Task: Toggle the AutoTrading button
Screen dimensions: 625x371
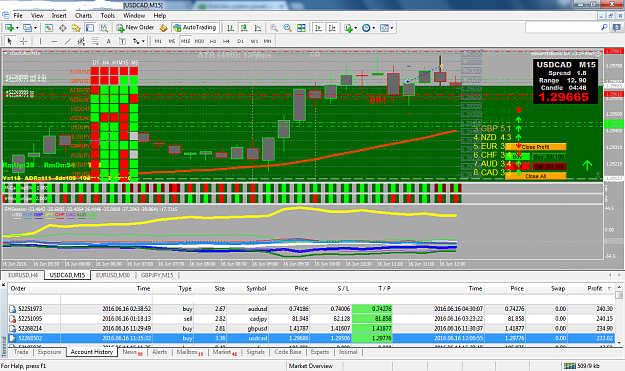Action: [195, 27]
